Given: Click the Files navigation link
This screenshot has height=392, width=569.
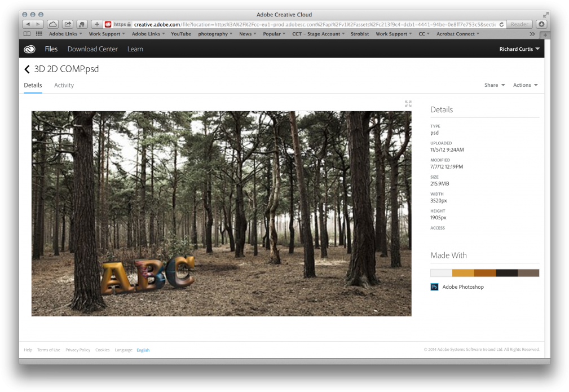Looking at the screenshot, I should 51,49.
